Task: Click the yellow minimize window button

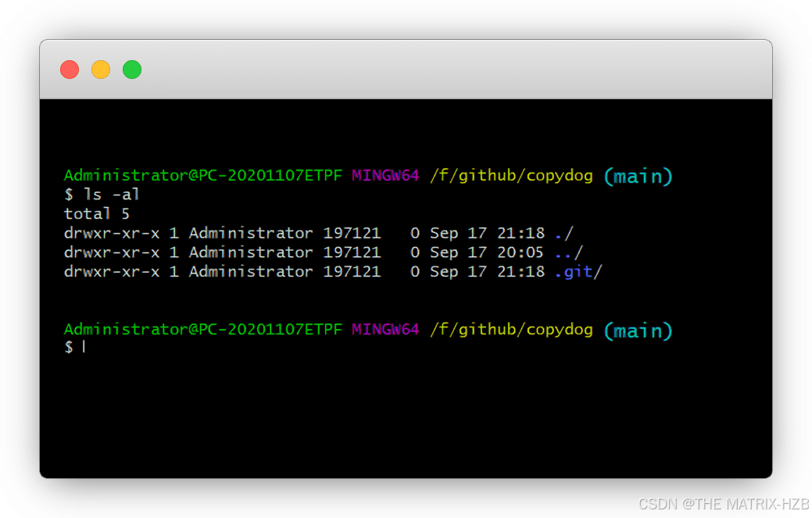Action: (x=101, y=70)
